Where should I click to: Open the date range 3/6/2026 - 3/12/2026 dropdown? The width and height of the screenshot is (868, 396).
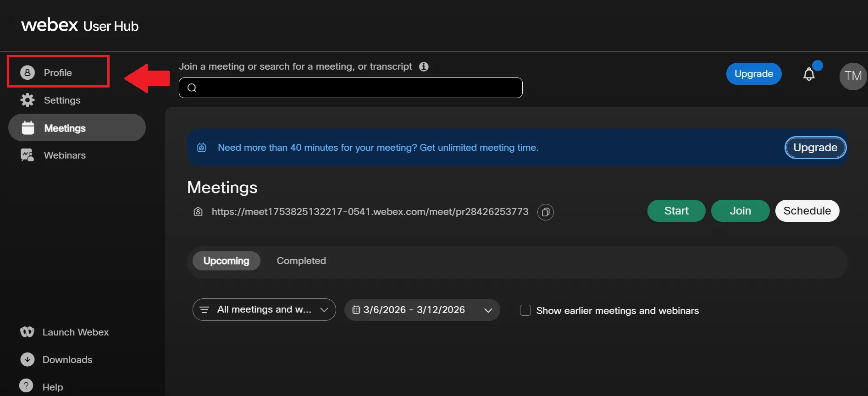click(422, 310)
